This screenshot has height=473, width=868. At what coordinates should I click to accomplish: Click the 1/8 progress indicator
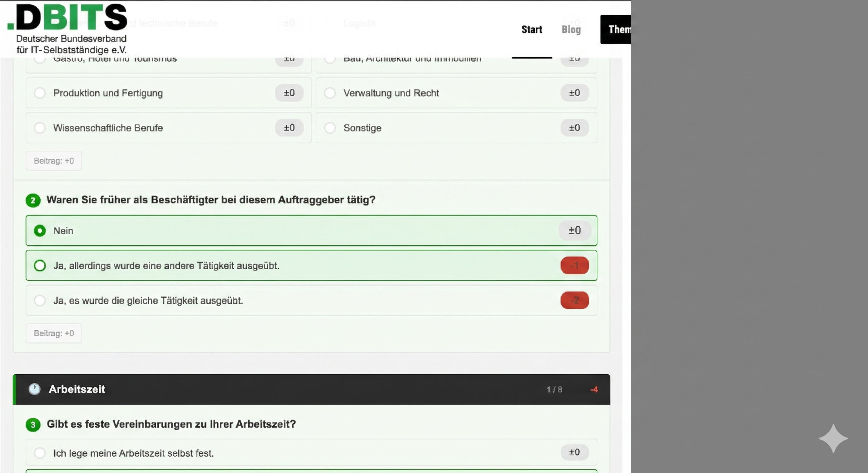(x=555, y=389)
